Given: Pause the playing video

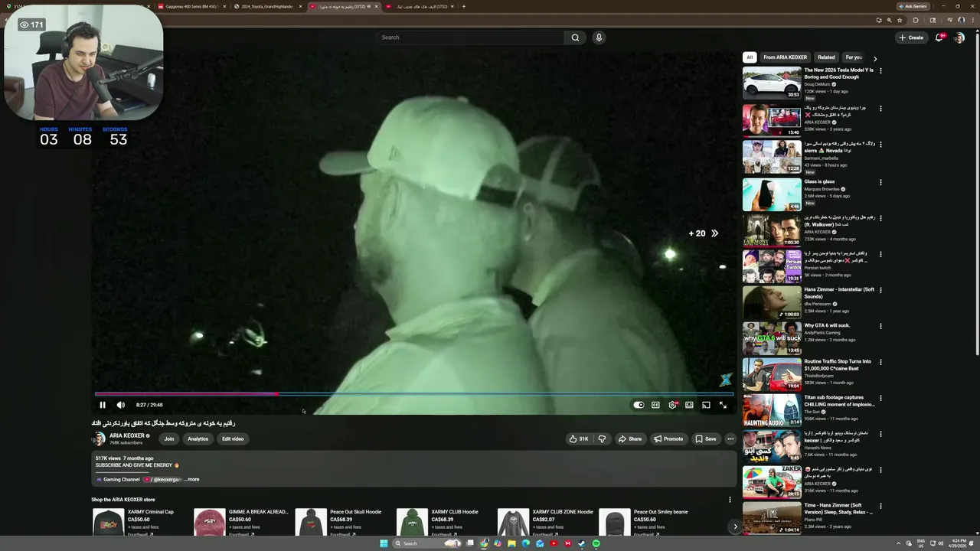Looking at the screenshot, I should click(103, 405).
